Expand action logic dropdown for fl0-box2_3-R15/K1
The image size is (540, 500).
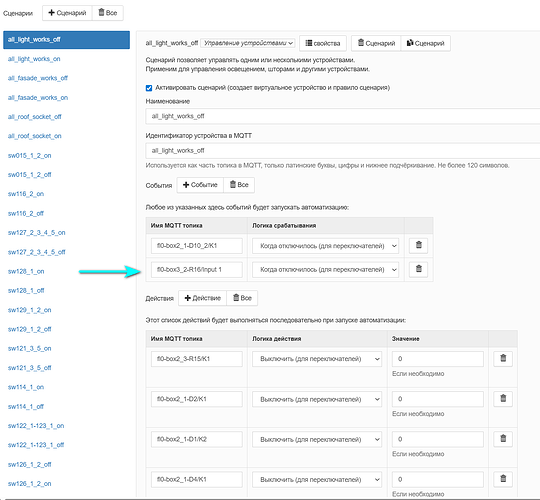point(317,359)
